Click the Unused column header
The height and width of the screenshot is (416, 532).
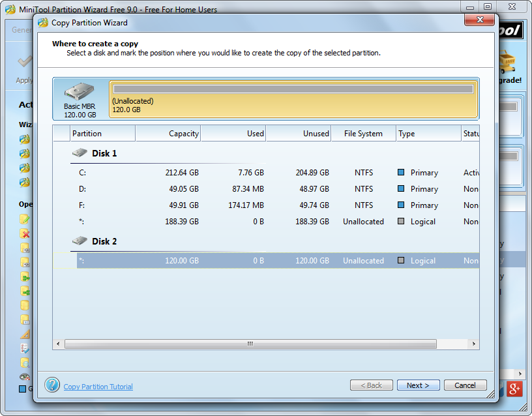coord(299,134)
